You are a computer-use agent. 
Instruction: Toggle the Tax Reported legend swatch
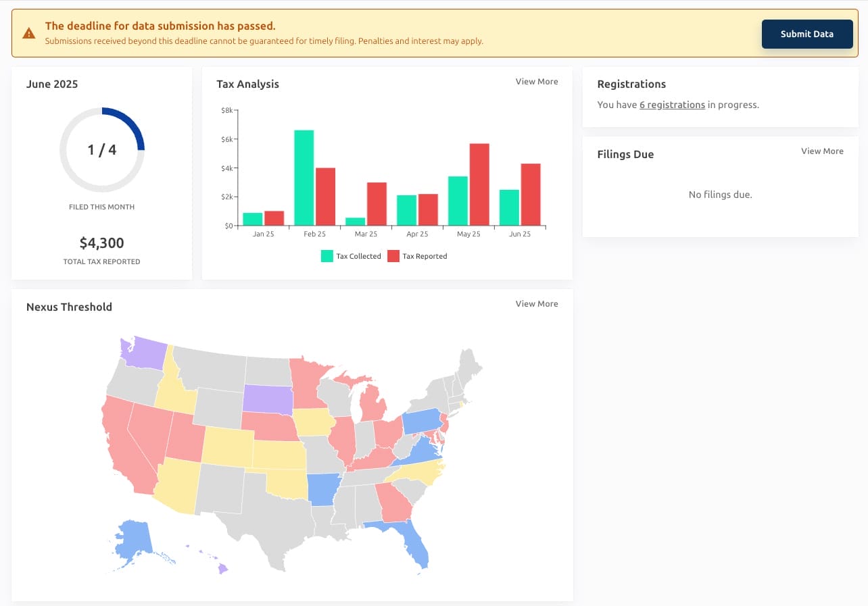click(393, 256)
